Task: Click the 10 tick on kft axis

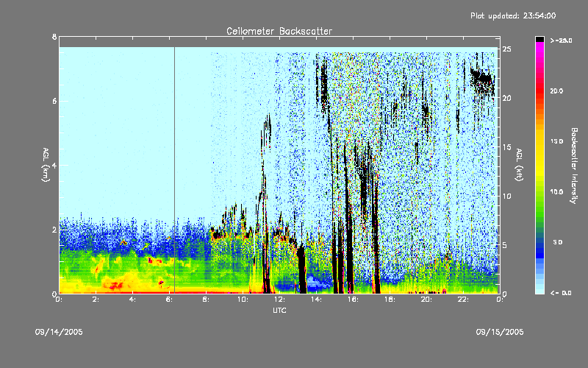Action: click(x=506, y=196)
